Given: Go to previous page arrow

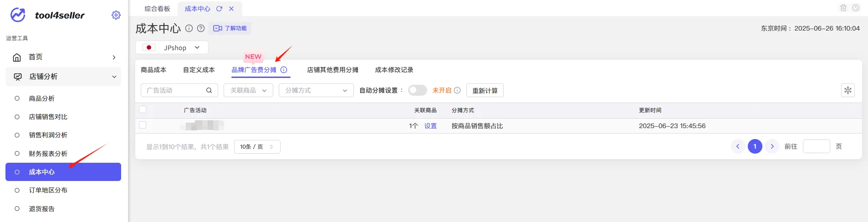Looking at the screenshot, I should [x=738, y=146].
